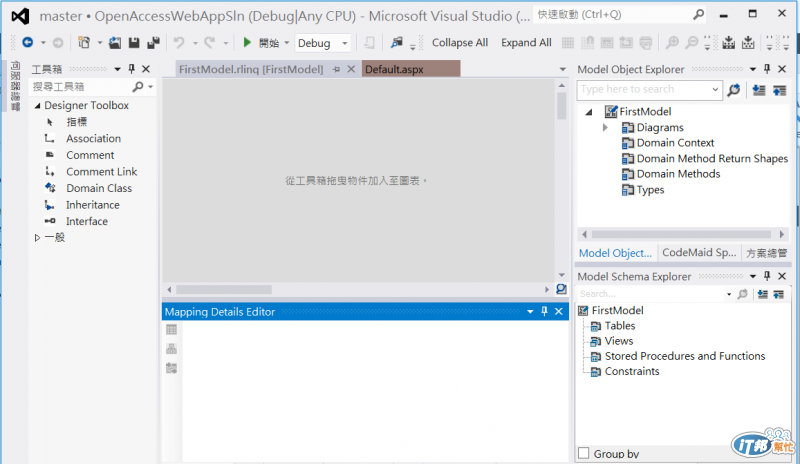
Task: Click the search icon in toolbox search
Action: [138, 87]
